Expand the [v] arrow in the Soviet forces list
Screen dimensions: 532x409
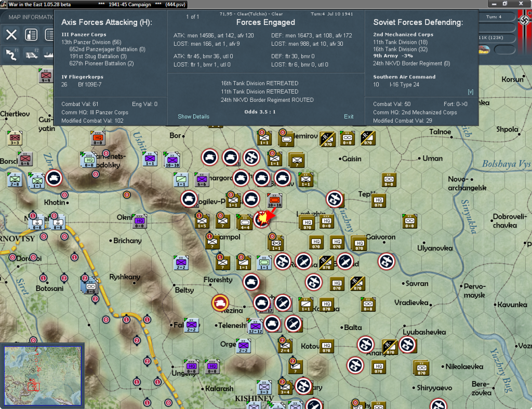tap(470, 91)
